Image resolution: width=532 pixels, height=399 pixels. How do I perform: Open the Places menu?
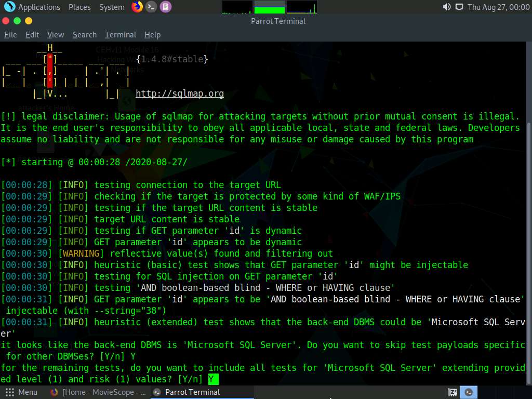[x=79, y=7]
